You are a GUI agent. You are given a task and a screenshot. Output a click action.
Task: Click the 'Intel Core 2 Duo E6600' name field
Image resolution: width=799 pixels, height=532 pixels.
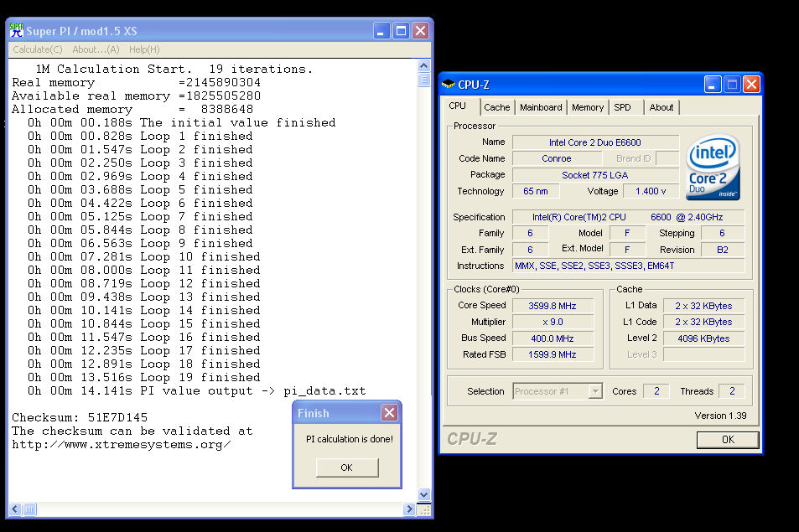(x=595, y=142)
